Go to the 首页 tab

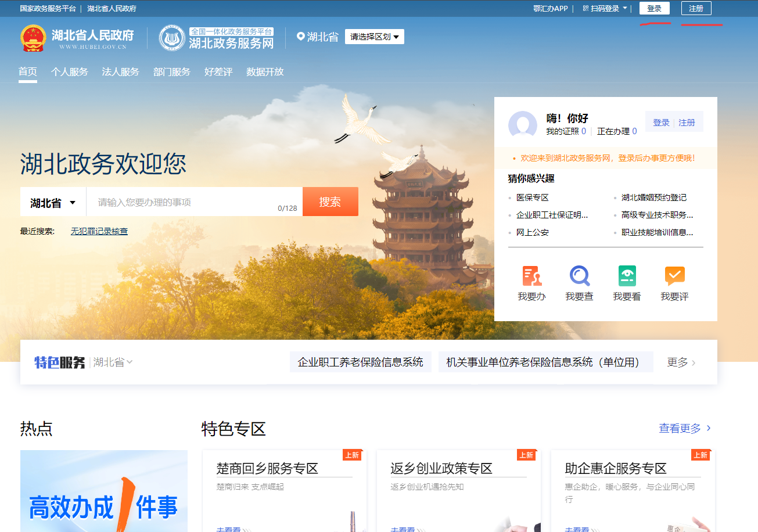click(28, 72)
